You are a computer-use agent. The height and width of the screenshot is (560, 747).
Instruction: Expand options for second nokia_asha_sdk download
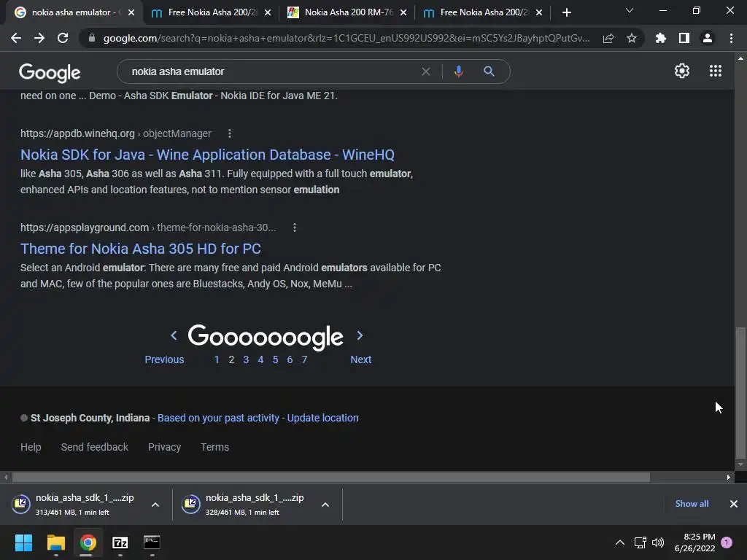tap(325, 505)
